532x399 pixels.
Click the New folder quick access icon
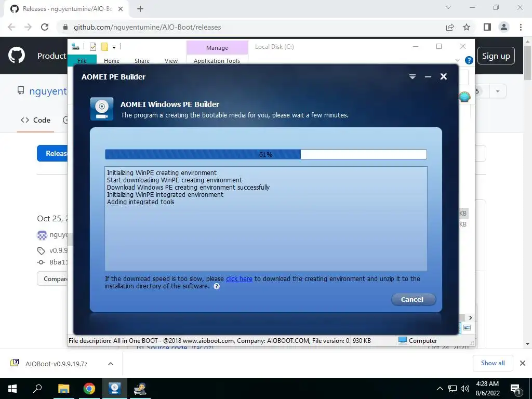pyautogui.click(x=104, y=47)
